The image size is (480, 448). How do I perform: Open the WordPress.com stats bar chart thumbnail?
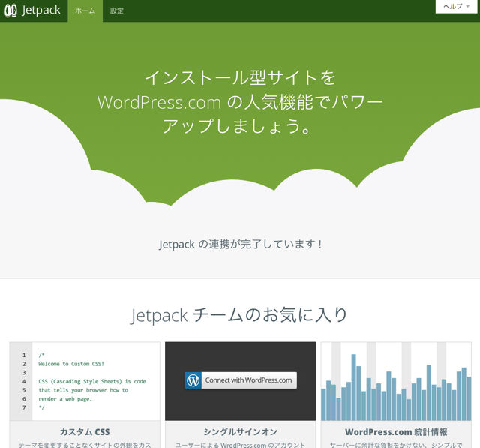click(396, 381)
